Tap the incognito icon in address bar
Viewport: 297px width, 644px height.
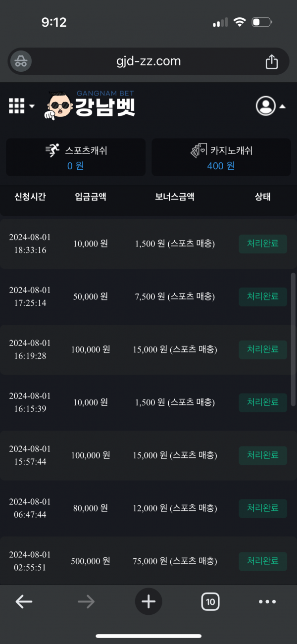coord(21,61)
